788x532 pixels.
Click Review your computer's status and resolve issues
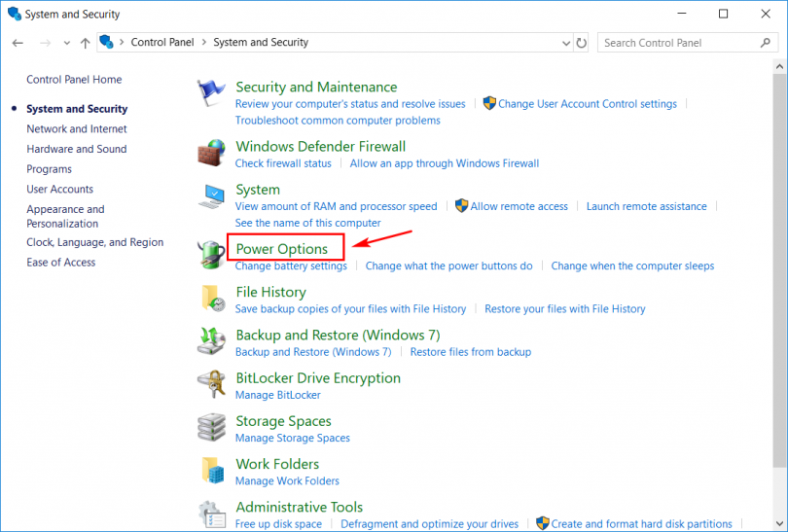coord(350,104)
